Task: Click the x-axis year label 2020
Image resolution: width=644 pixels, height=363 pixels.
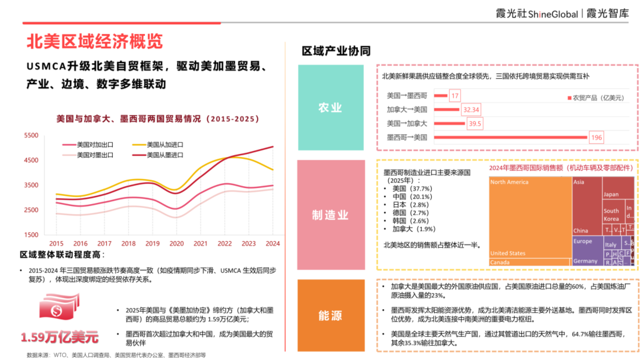Action: [176, 244]
